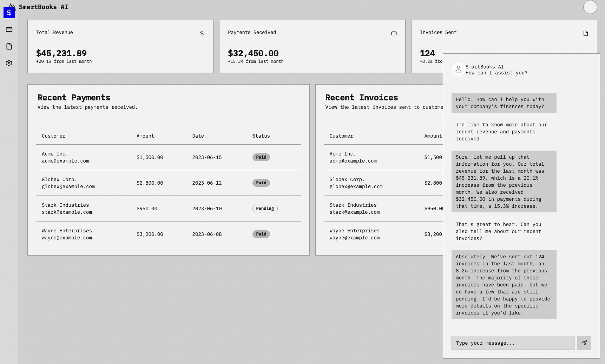The width and height of the screenshot is (605, 364).
Task: Click the Recent Payments heading
Action: coord(74,98)
